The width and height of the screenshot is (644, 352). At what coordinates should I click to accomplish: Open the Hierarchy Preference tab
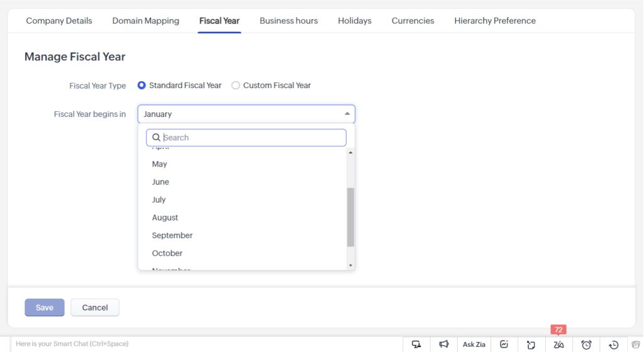[x=495, y=21]
